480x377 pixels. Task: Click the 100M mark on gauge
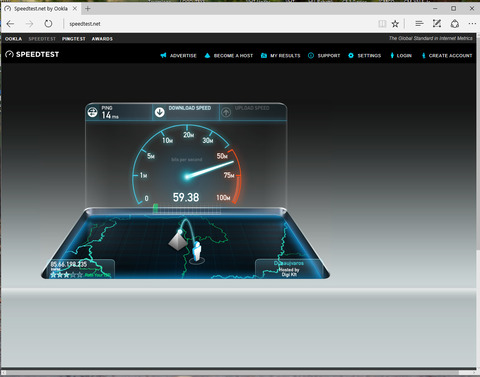223,198
